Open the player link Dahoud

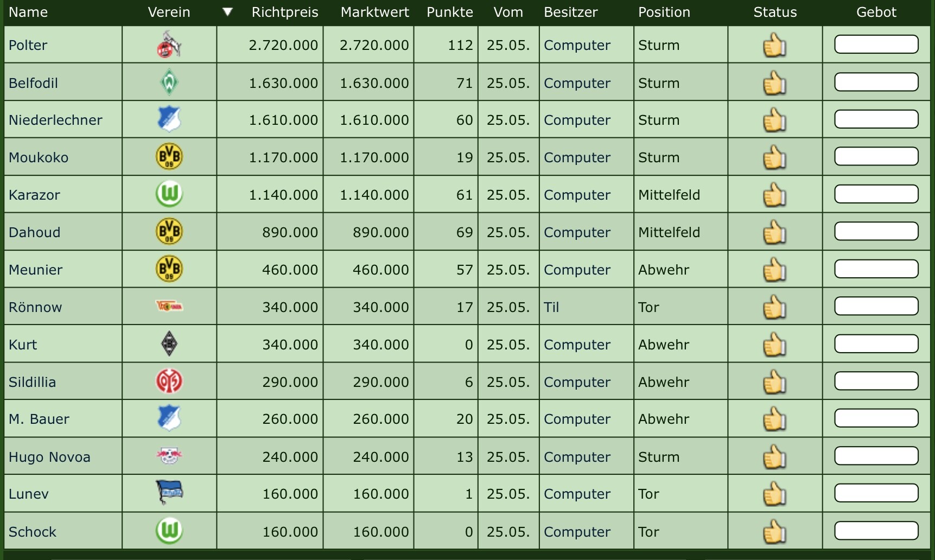(x=35, y=232)
